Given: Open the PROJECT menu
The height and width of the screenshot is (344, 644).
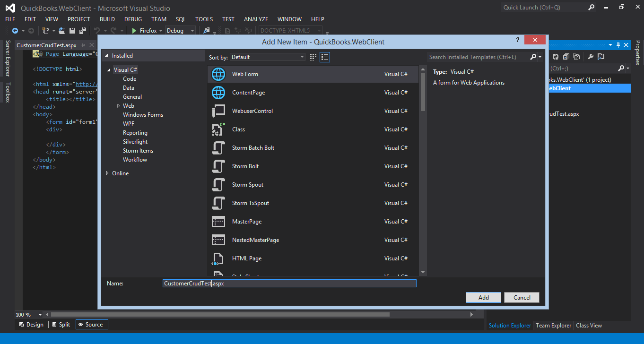Looking at the screenshot, I should coord(79,19).
